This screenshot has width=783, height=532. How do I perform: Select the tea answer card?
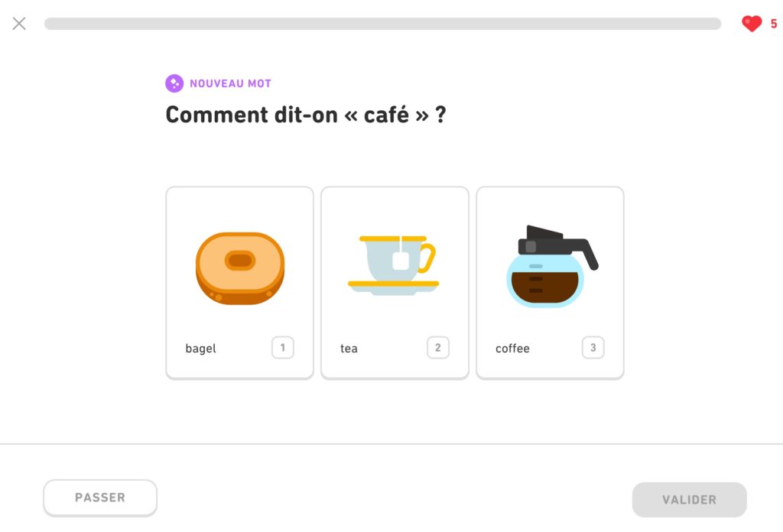coord(395,281)
